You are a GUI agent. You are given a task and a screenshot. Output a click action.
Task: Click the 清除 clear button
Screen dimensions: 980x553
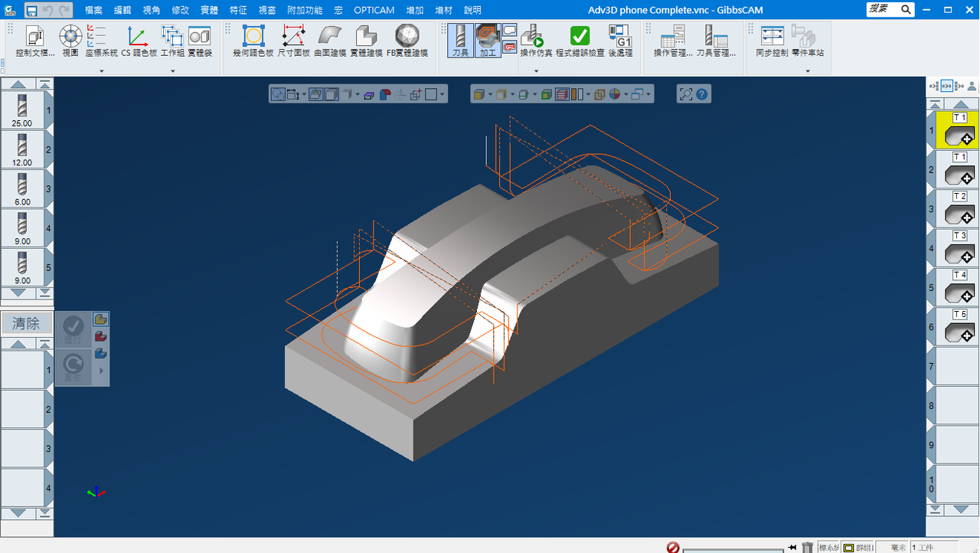point(26,323)
